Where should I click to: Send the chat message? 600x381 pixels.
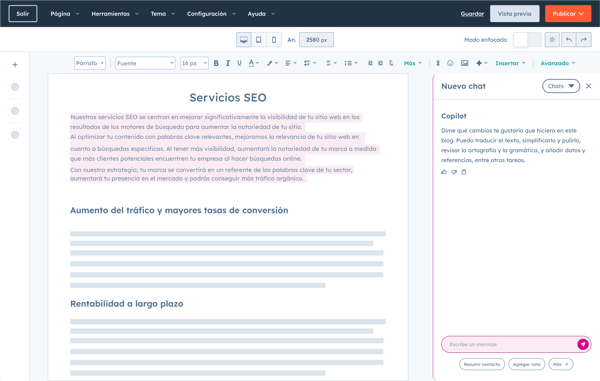(583, 344)
